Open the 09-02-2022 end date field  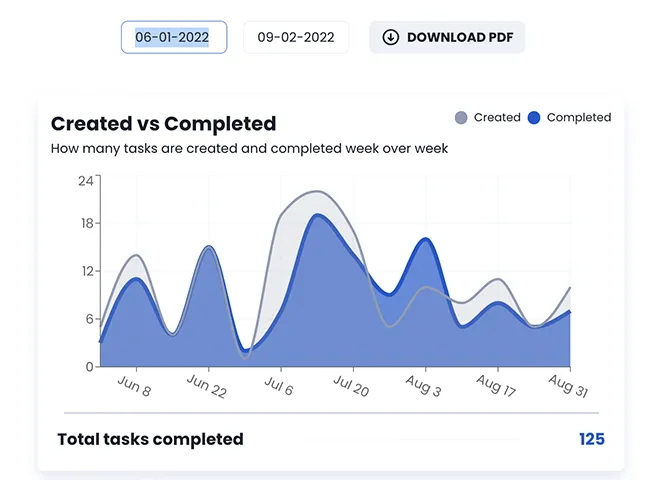pyautogui.click(x=296, y=38)
